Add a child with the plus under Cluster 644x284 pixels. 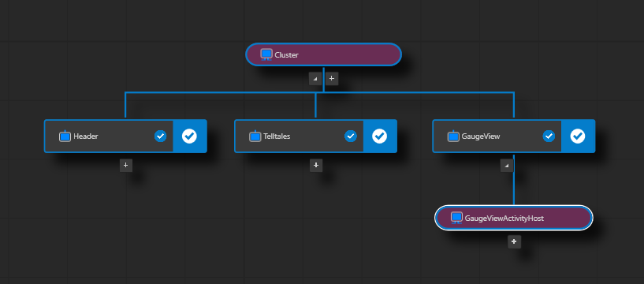[332, 79]
